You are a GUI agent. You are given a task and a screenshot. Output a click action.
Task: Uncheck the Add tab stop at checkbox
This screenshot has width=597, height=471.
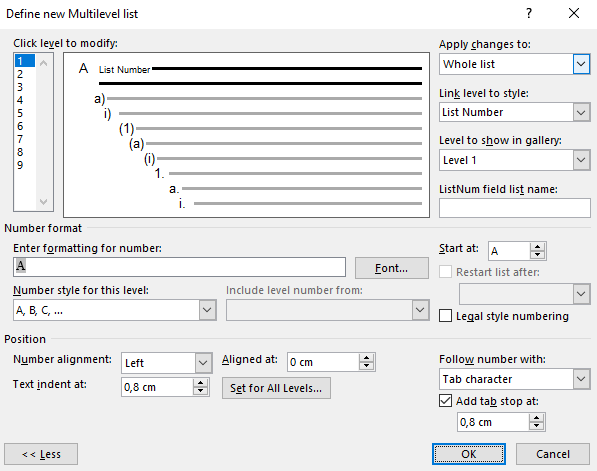tap(445, 401)
